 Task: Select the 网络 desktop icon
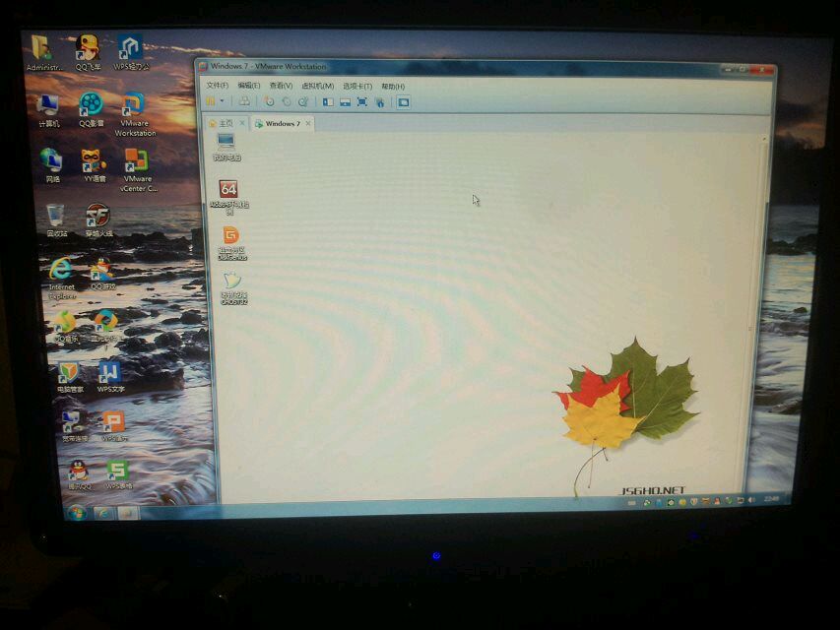coord(52,165)
